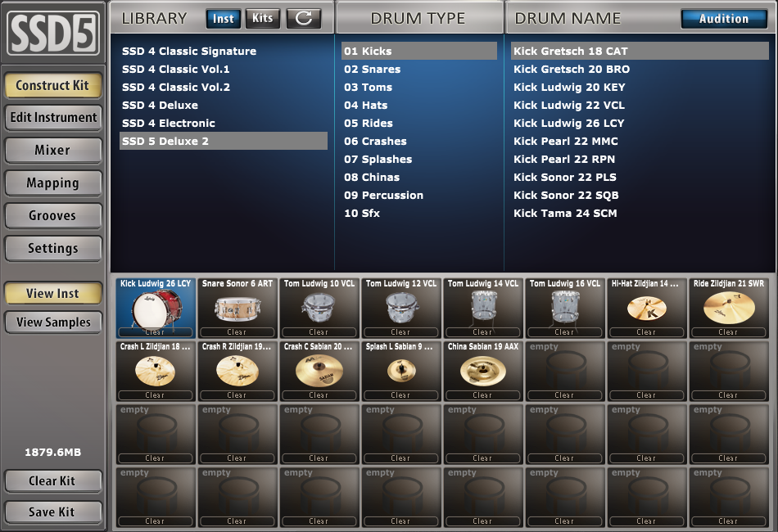
Task: Choose 05 Rides drum type
Action: (x=419, y=123)
